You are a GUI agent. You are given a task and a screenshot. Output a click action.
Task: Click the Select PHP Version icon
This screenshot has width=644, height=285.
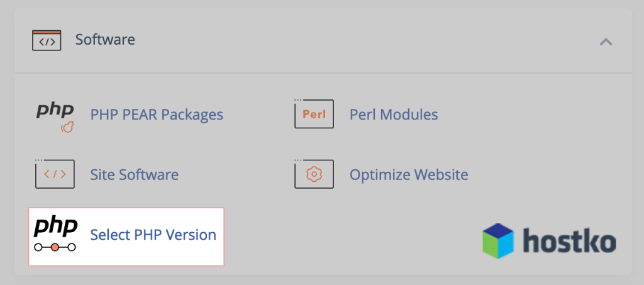pos(55,235)
